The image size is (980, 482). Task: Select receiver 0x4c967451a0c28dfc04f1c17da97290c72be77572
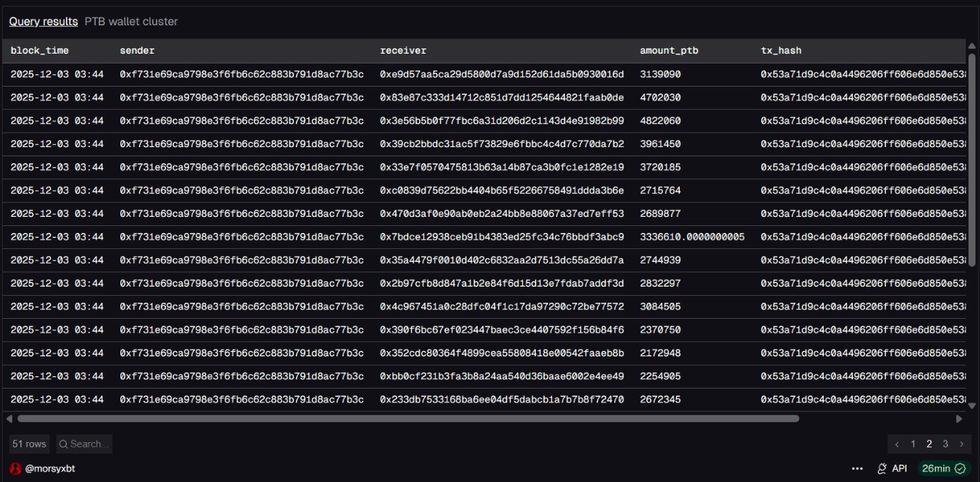pyautogui.click(x=501, y=307)
